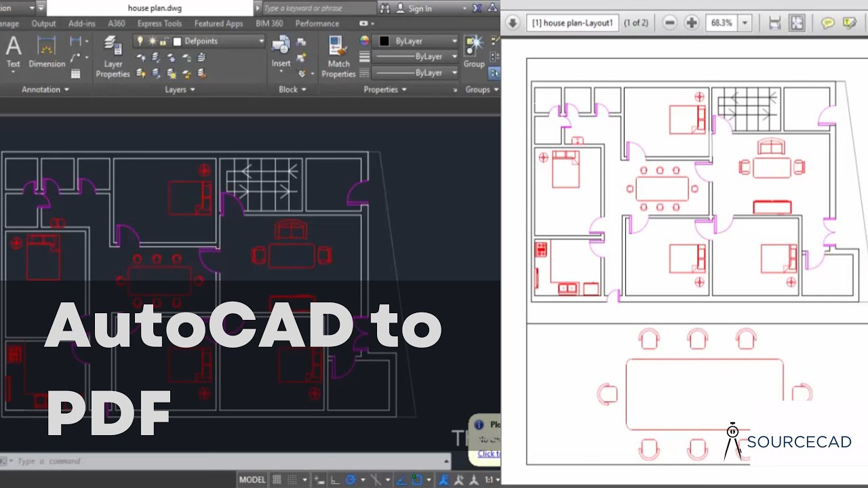The width and height of the screenshot is (868, 488).
Task: Open the Featured Apps ribbon tab
Action: (x=218, y=24)
